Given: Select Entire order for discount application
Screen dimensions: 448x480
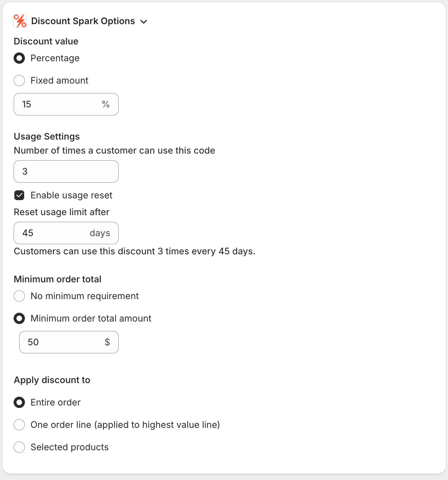Looking at the screenshot, I should (19, 402).
